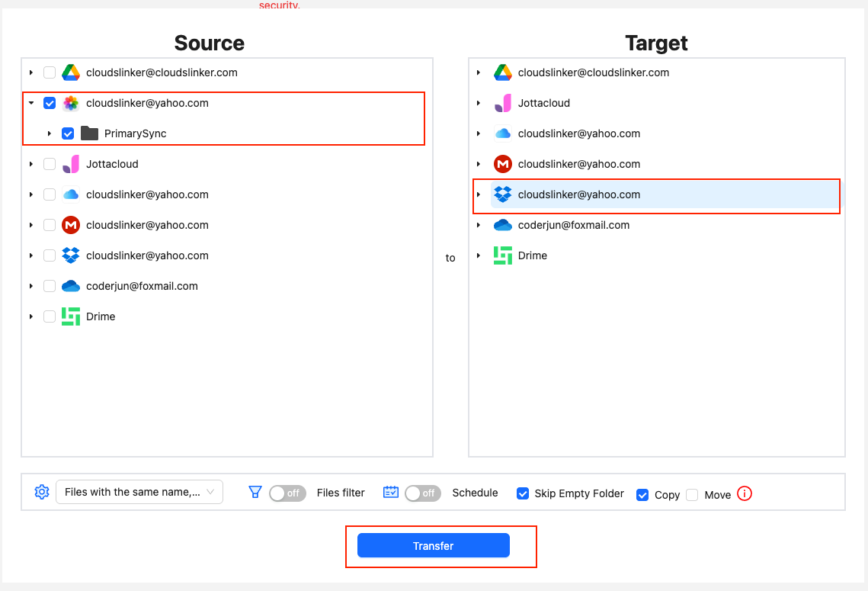
Task: Collapse the checked cloudslinker@yahoo.com account
Action: click(30, 103)
